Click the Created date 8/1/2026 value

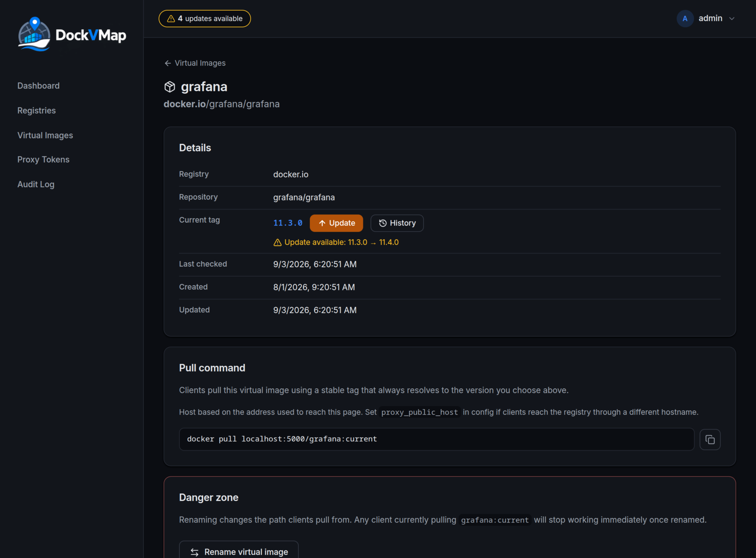(314, 287)
